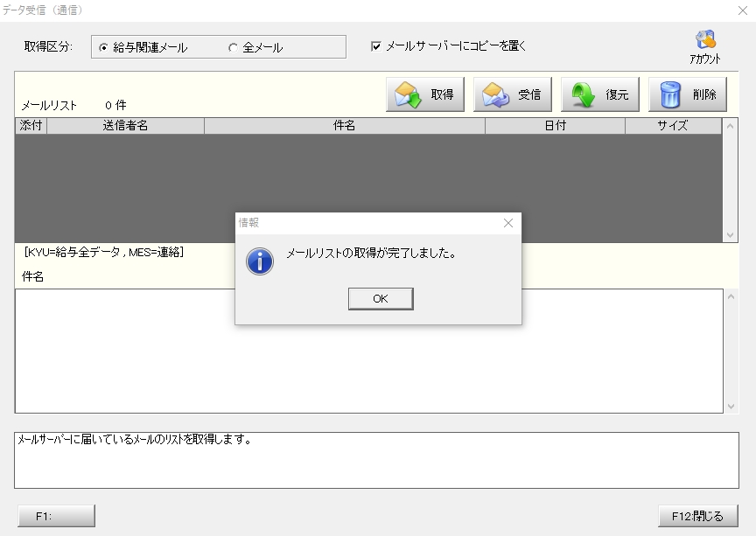
Task: Close the データ受信（通信）window
Action: point(743,10)
